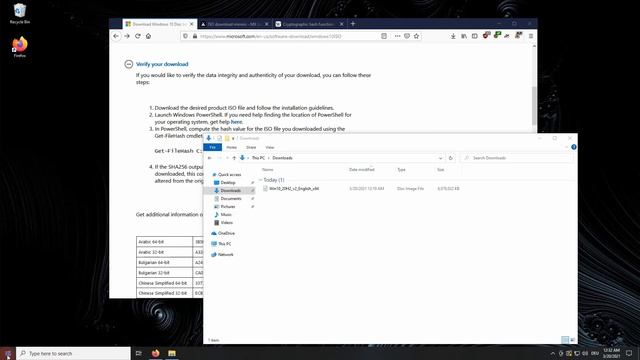The width and height of the screenshot is (640, 360).
Task: Switch Explorer to details view icon
Action: click(565, 340)
